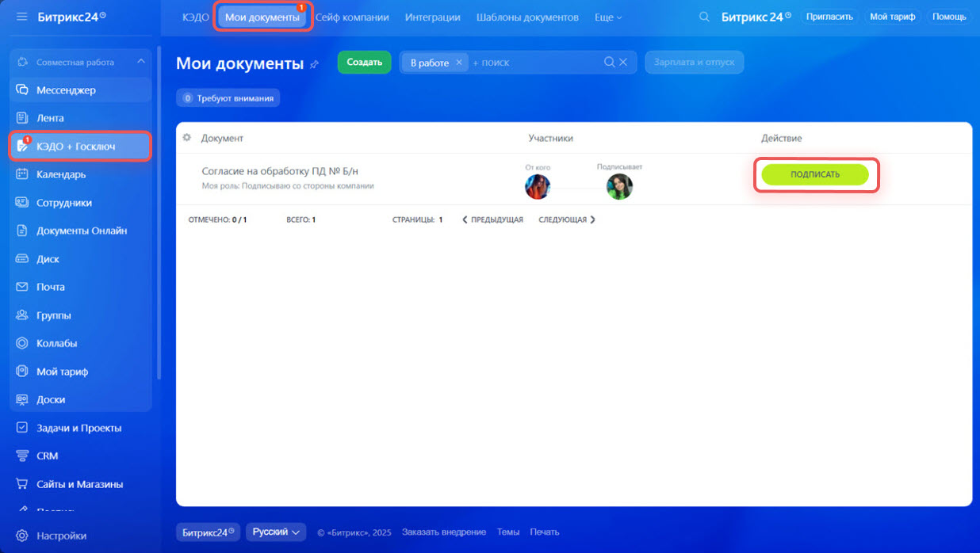Image resolution: width=980 pixels, height=553 pixels.
Task: Click the Действие column header
Action: click(x=782, y=138)
